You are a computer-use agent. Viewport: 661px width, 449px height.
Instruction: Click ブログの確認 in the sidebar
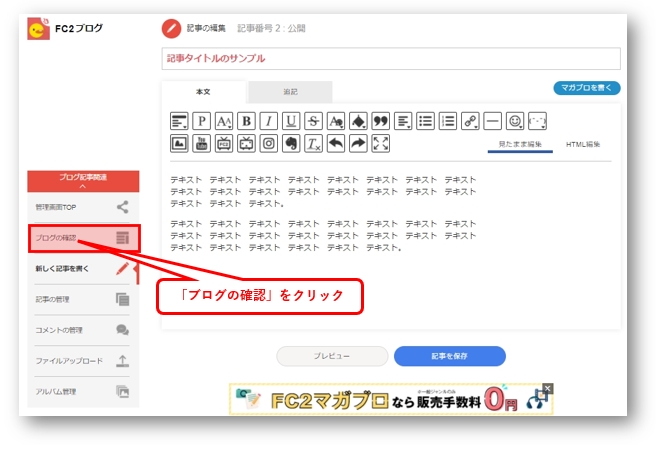tap(84, 238)
